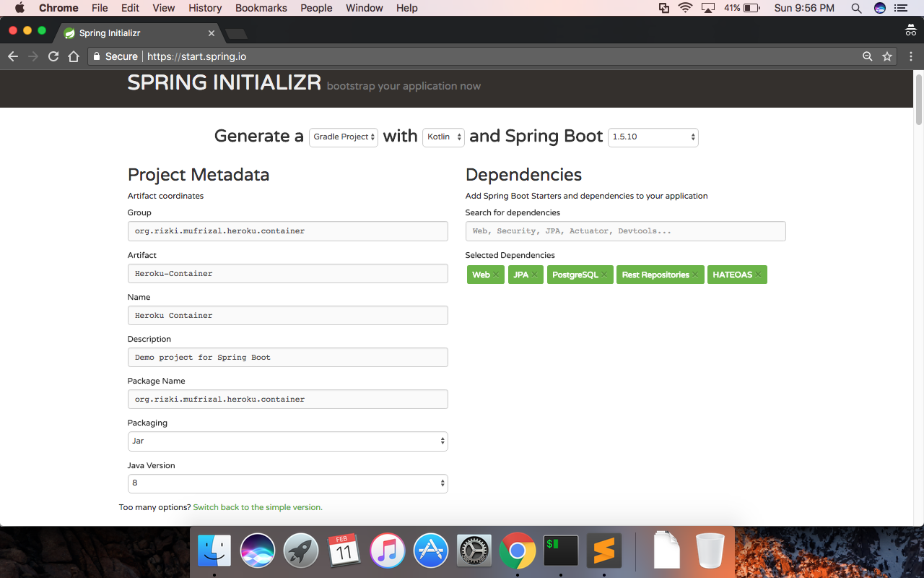Launch Siri from the dock
924x578 pixels.
258,551
